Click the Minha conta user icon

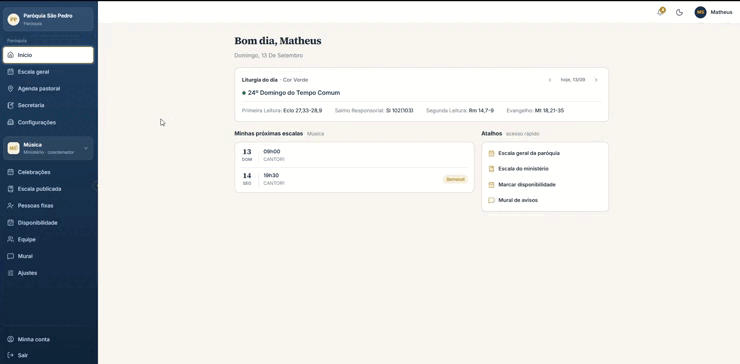pyautogui.click(x=10, y=339)
